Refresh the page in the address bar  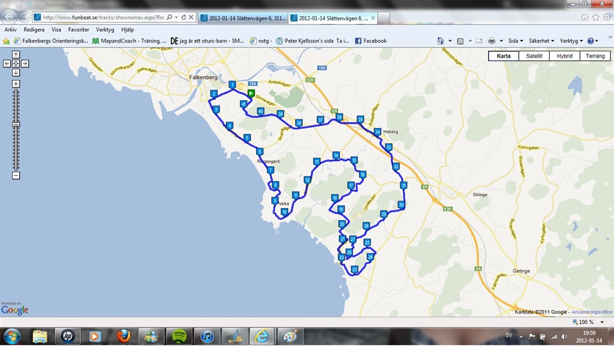point(183,17)
